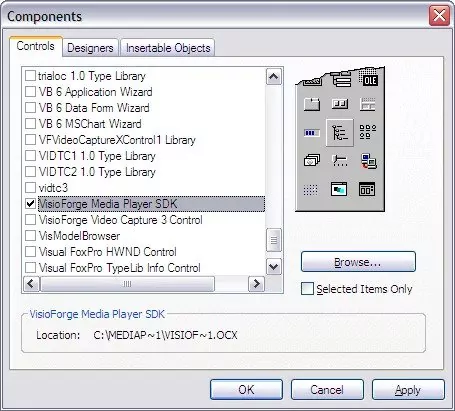Image resolution: width=455 pixels, height=411 pixels.
Task: Cancel the Components dialog
Action: point(327,389)
